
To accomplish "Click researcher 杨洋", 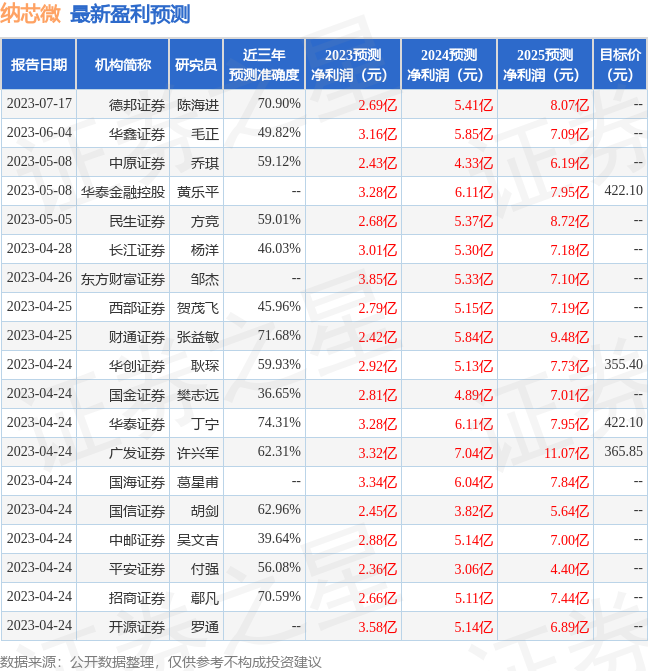I will [205, 250].
